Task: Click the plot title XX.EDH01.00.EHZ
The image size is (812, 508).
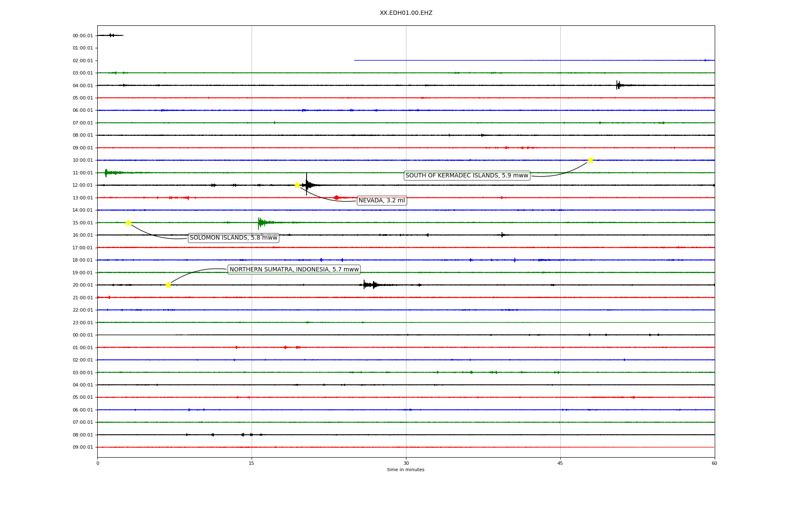Action: [406, 13]
